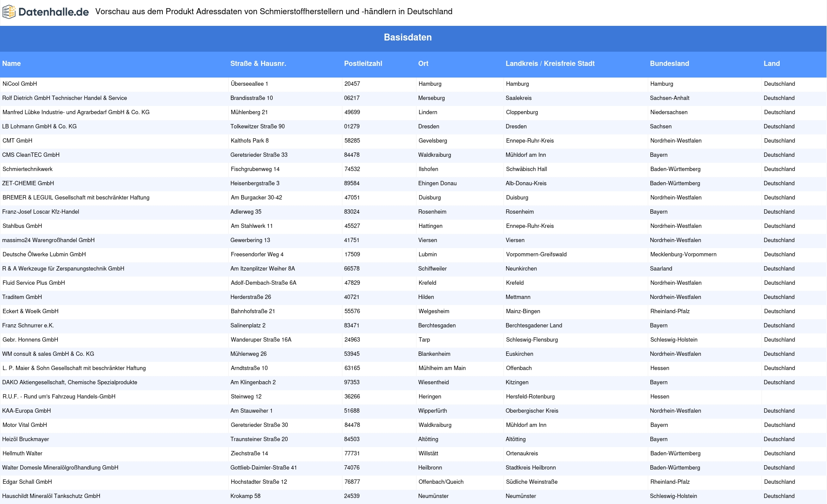Viewport: 827px width, 504px height.
Task: Select Mecklenburg-Vorpommern Bundesland cell
Action: tap(683, 255)
